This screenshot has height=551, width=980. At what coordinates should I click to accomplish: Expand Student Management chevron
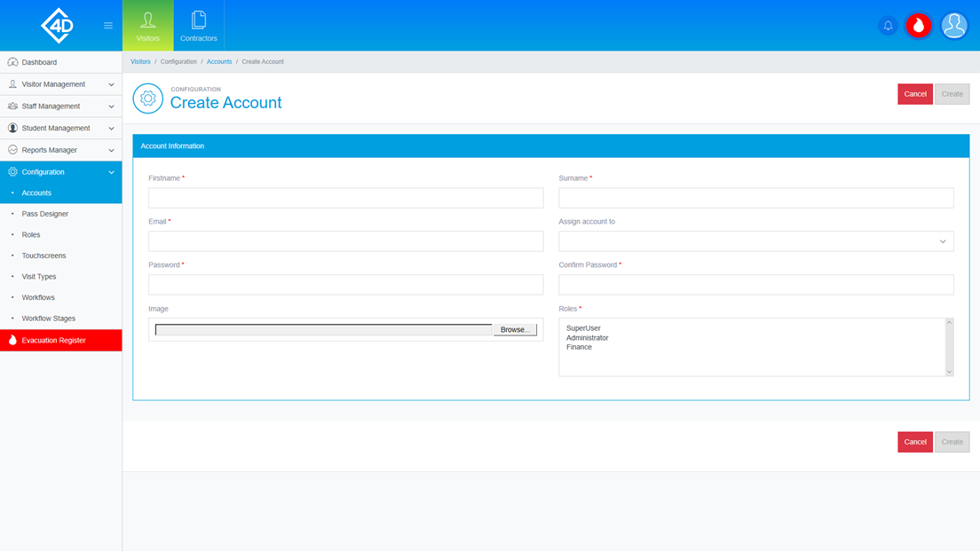(111, 128)
